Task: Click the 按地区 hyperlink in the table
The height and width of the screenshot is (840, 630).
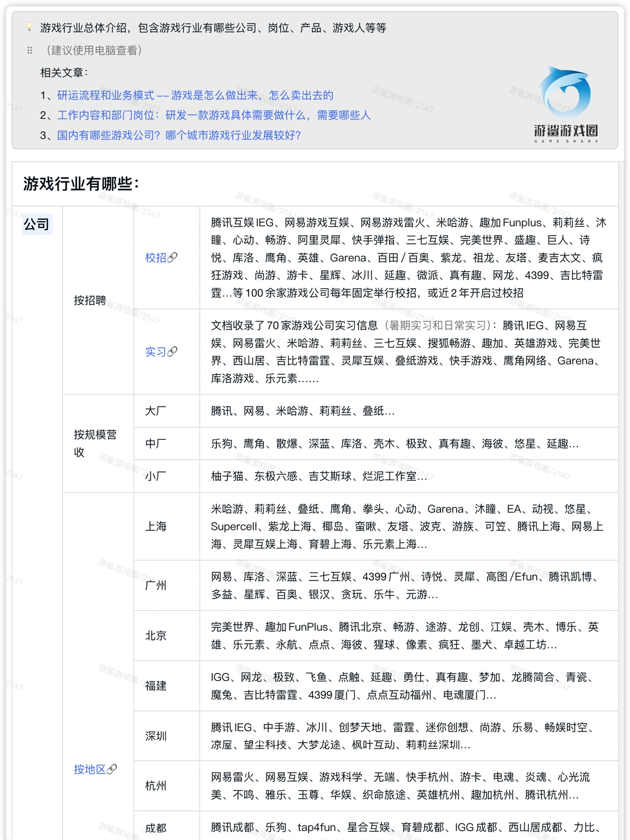Action: tap(90, 769)
